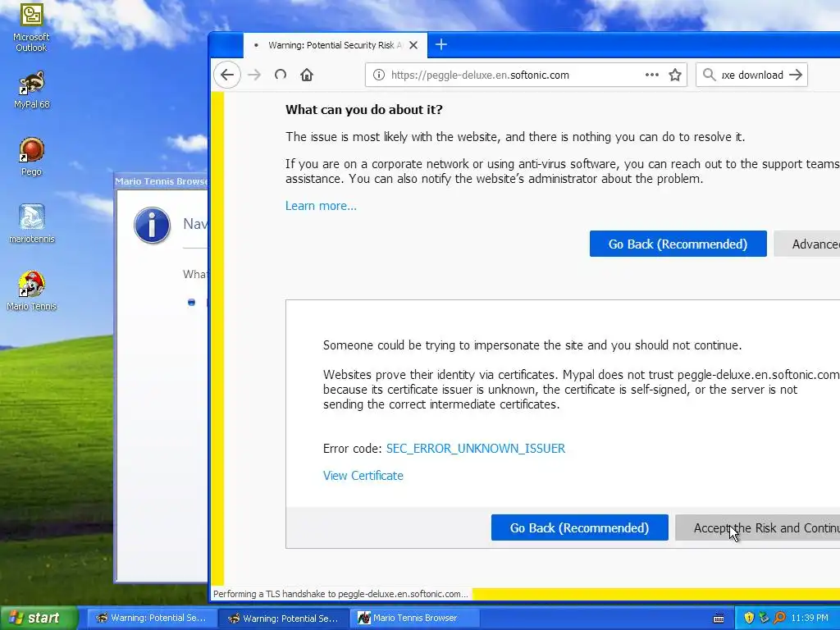Image resolution: width=840 pixels, height=630 pixels.
Task: Select the Warning: Potential Security Risk tab
Action: (336, 46)
